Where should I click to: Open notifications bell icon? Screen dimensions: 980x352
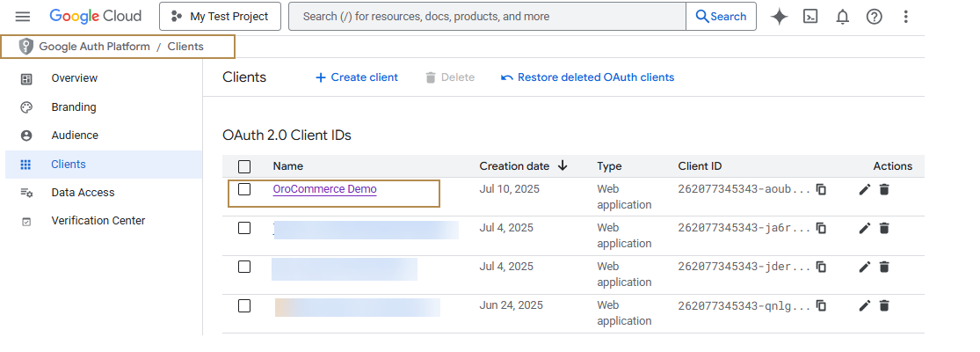[x=843, y=17]
